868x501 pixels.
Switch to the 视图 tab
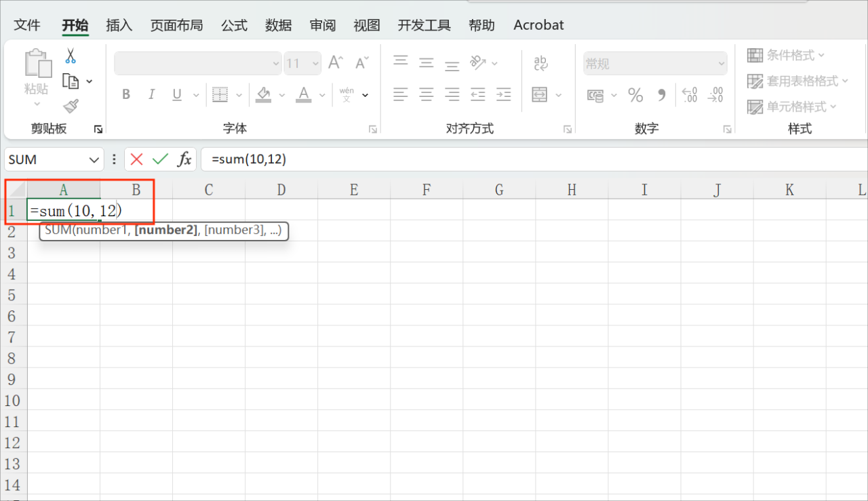(x=367, y=25)
